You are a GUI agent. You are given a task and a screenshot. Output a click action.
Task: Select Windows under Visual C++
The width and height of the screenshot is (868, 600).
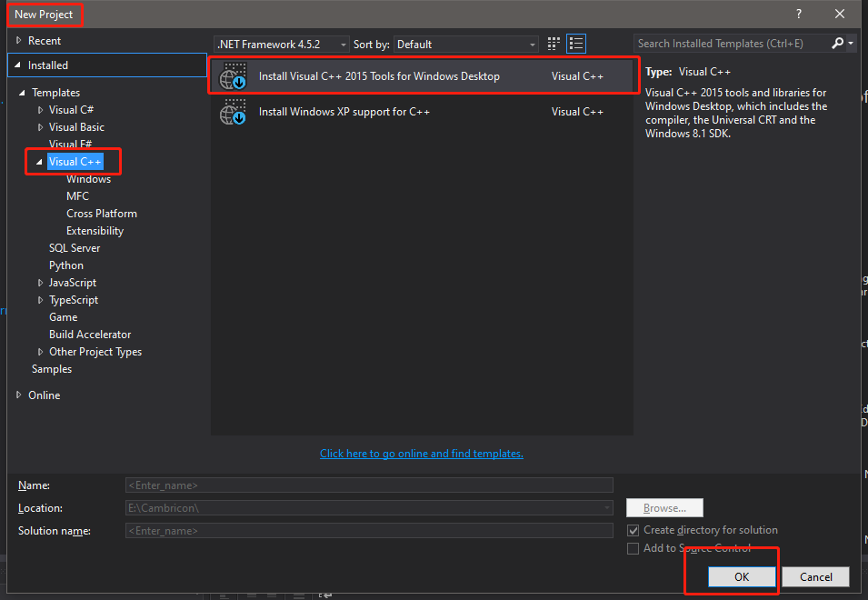point(88,179)
